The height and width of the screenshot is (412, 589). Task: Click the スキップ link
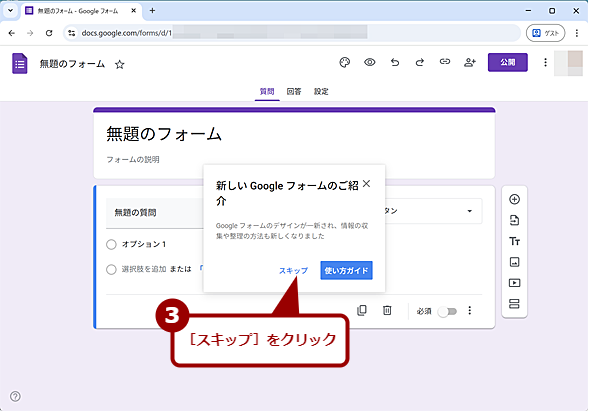293,271
